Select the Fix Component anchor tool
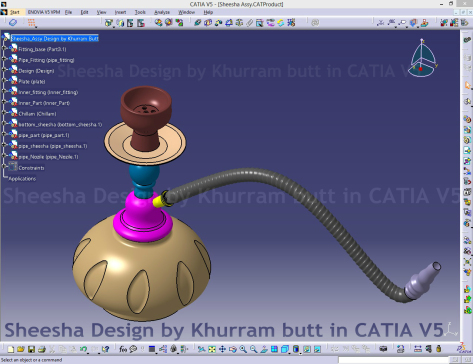473x364 pixels. [239, 23]
